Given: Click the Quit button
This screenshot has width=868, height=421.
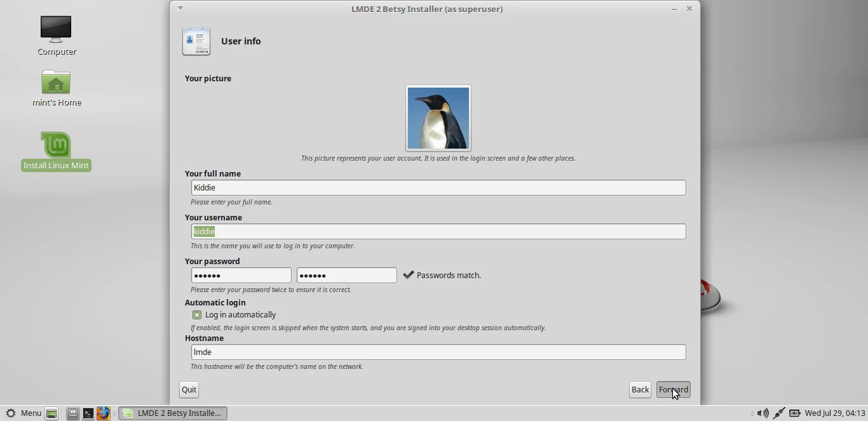Looking at the screenshot, I should click(x=188, y=389).
